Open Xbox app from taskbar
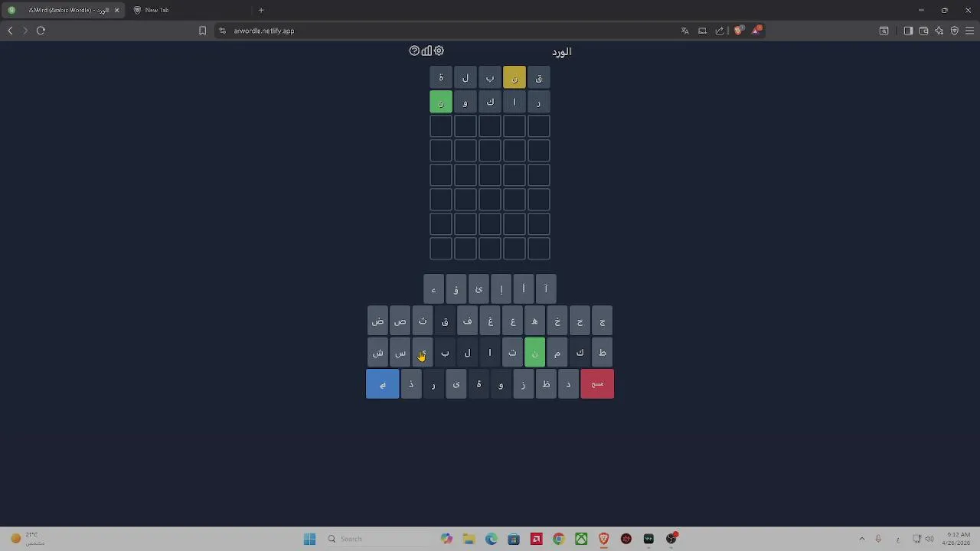Viewport: 980px width, 551px height. [x=581, y=539]
